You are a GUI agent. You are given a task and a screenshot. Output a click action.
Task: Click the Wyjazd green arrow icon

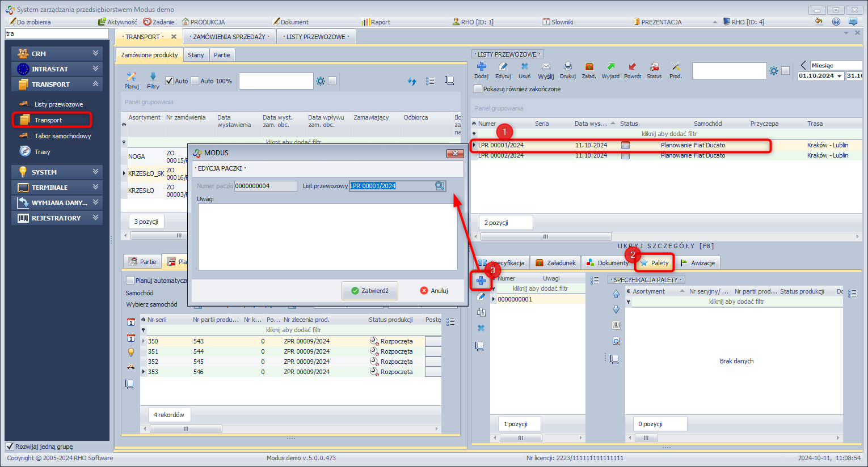[610, 67]
